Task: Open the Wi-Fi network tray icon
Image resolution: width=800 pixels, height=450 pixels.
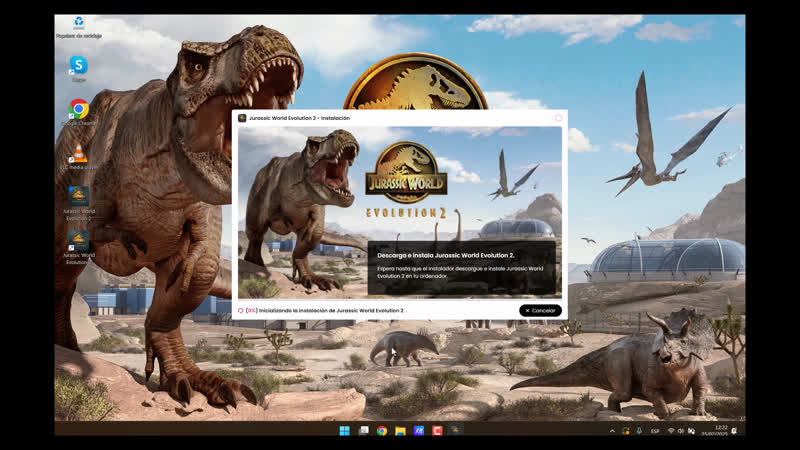Action: click(x=671, y=431)
